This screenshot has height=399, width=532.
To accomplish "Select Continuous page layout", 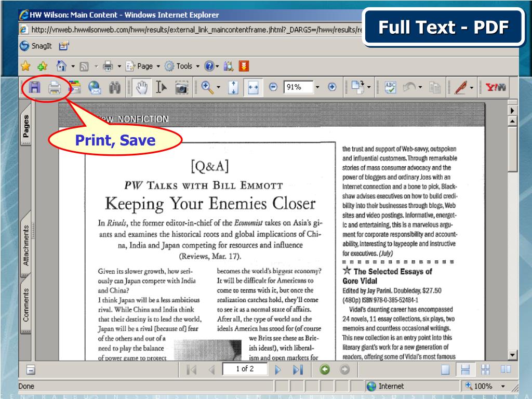I will click(x=465, y=369).
